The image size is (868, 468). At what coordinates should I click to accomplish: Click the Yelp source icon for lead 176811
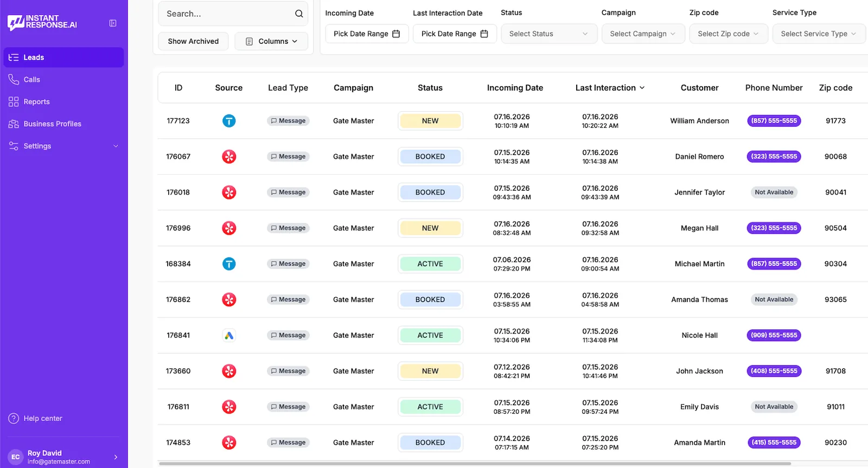click(229, 407)
